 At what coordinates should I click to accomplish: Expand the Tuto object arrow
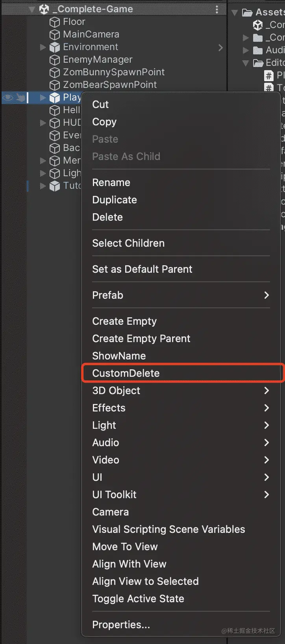pos(43,186)
